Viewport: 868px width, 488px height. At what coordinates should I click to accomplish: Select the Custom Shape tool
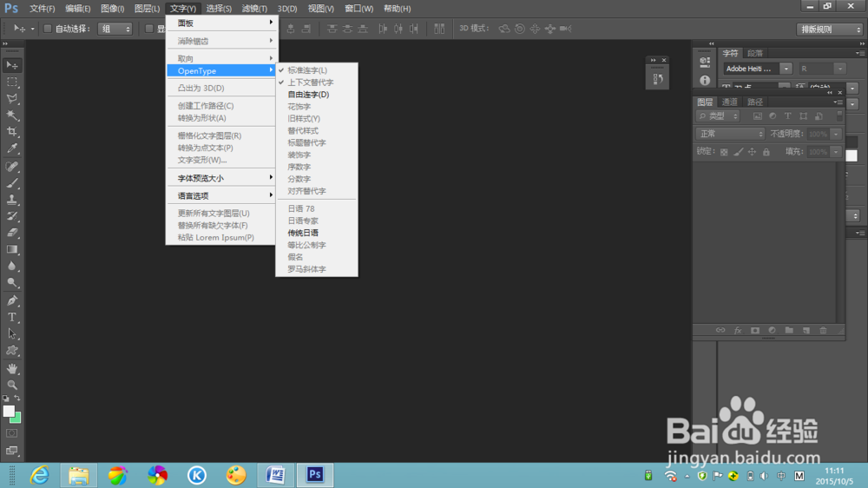tap(12, 351)
